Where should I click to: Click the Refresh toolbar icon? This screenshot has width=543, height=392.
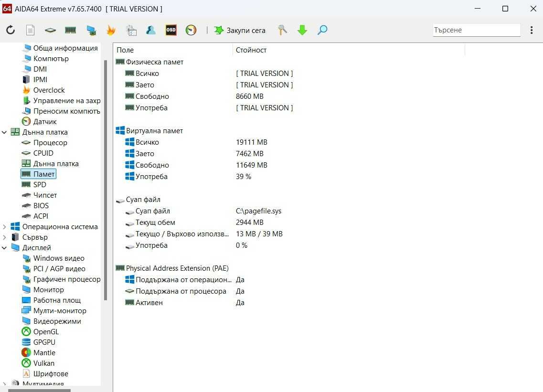coord(11,30)
